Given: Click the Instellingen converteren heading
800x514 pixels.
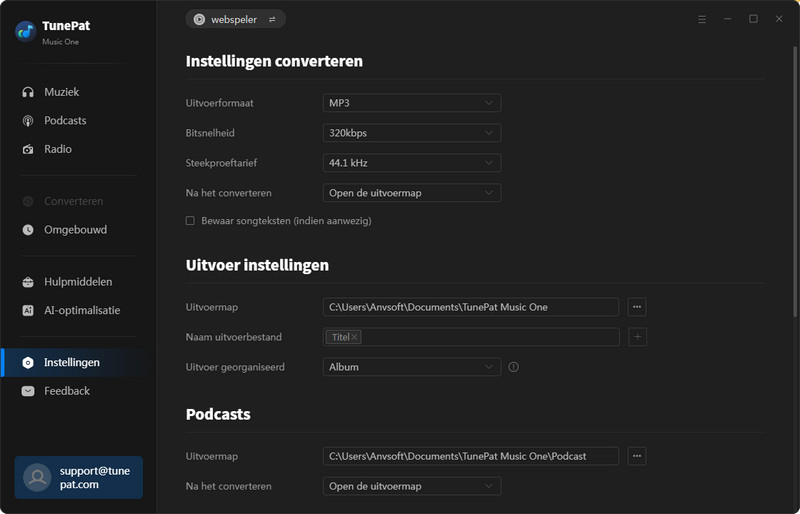Looking at the screenshot, I should 274,61.
